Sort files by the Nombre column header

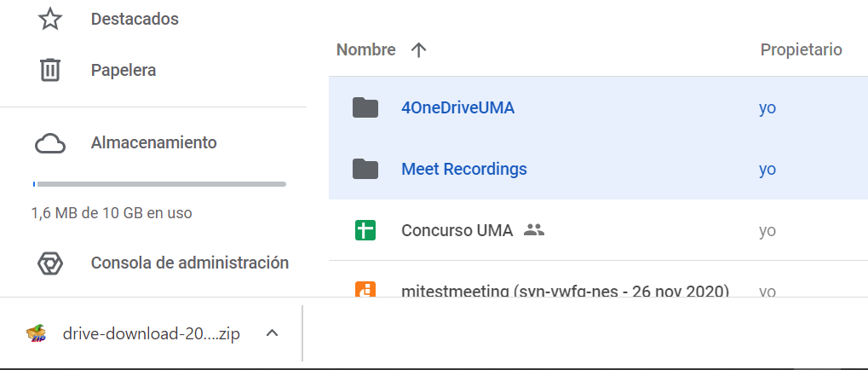[x=366, y=49]
